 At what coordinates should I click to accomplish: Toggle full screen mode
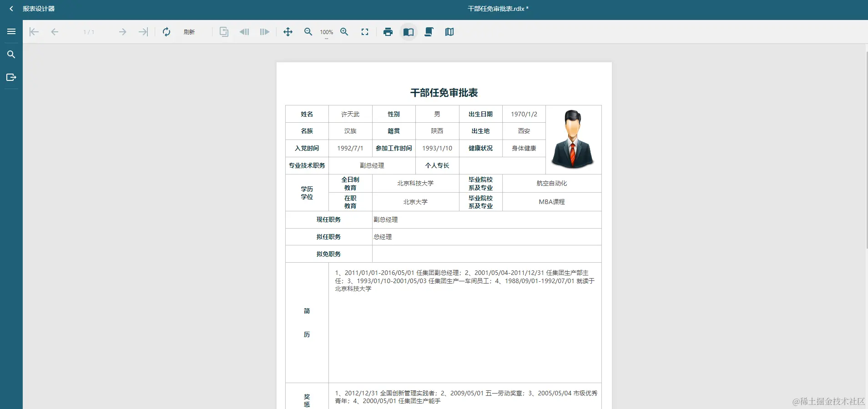[365, 32]
